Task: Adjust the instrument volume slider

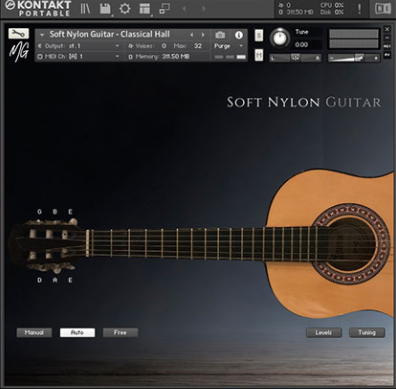Action: point(354,58)
